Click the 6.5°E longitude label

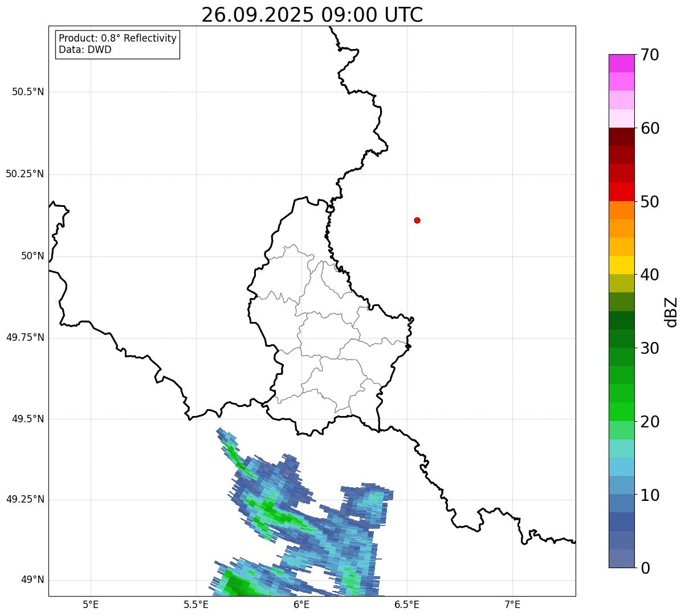[x=407, y=605]
